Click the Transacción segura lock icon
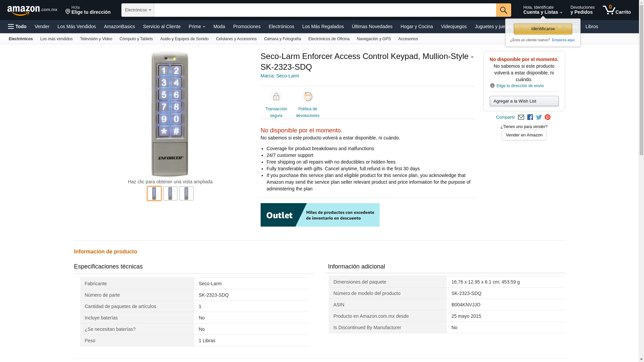 click(276, 97)
